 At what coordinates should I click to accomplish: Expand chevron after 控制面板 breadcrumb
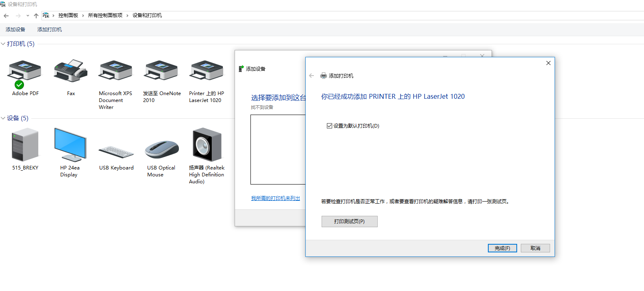coord(83,15)
